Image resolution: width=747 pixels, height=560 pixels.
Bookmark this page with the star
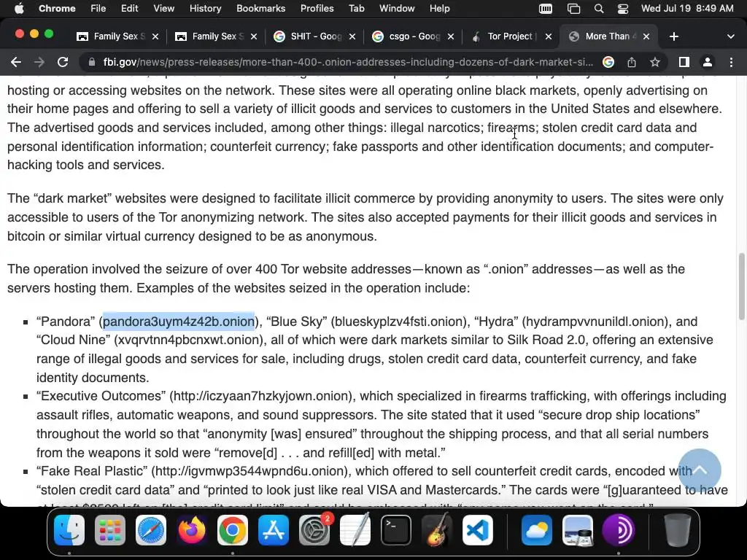coord(655,63)
